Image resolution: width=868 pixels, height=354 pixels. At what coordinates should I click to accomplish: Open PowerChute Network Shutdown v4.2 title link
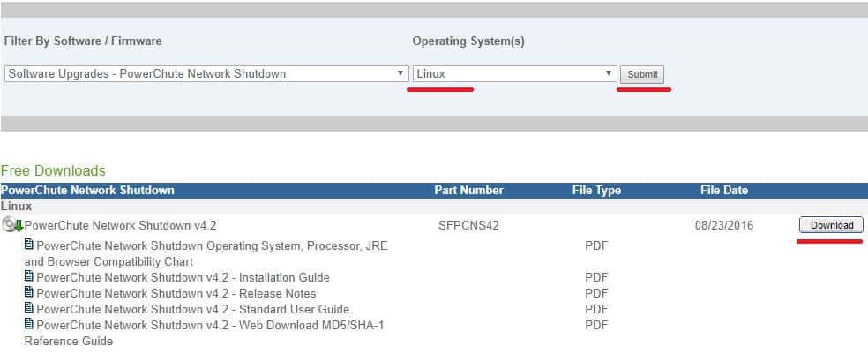tap(120, 225)
